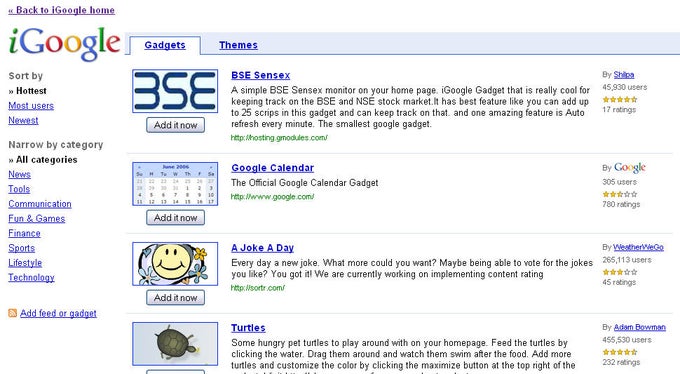Screen dimensions: 680x374
Task: Narrow gadgets to News category
Action: [x=19, y=174]
